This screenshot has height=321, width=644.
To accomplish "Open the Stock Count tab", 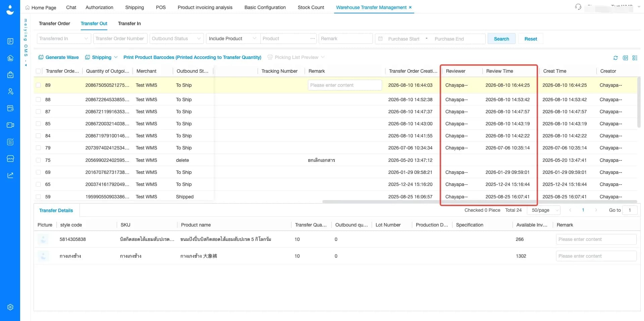I will 311,7.
